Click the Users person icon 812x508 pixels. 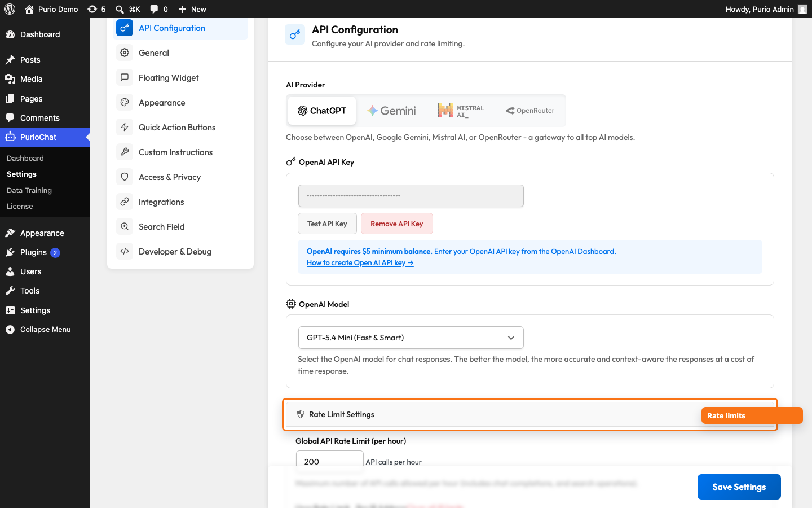pyautogui.click(x=10, y=271)
